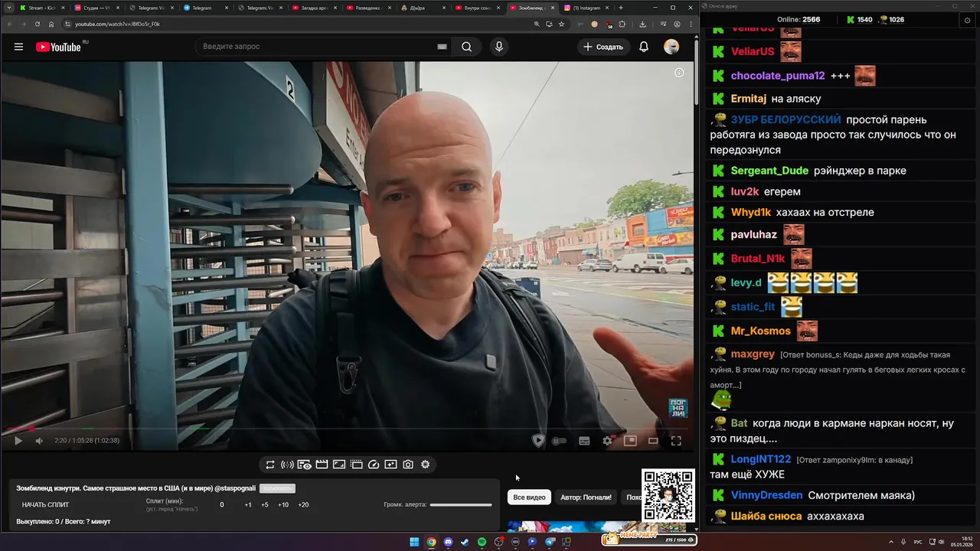The image size is (980, 551).
Task: Open the on-screen keyboard in search box
Action: (442, 47)
